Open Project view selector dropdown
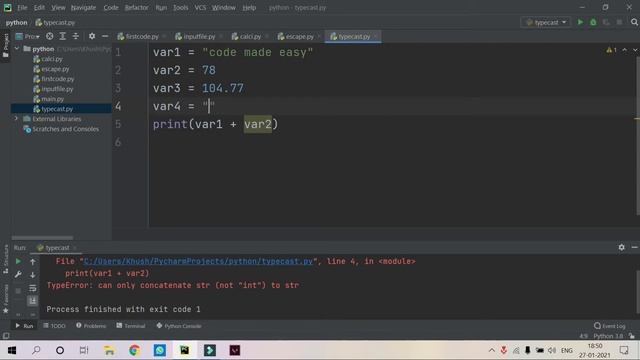 [27, 36]
